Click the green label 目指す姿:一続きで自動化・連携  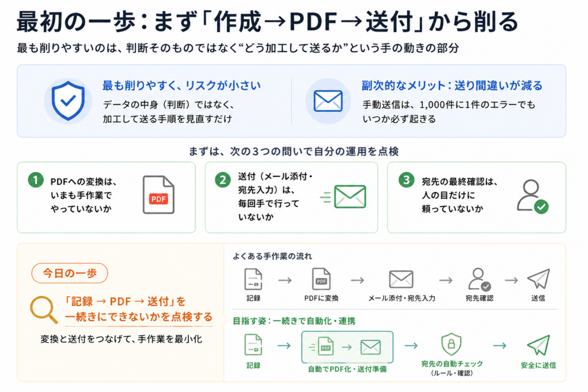pos(294,321)
